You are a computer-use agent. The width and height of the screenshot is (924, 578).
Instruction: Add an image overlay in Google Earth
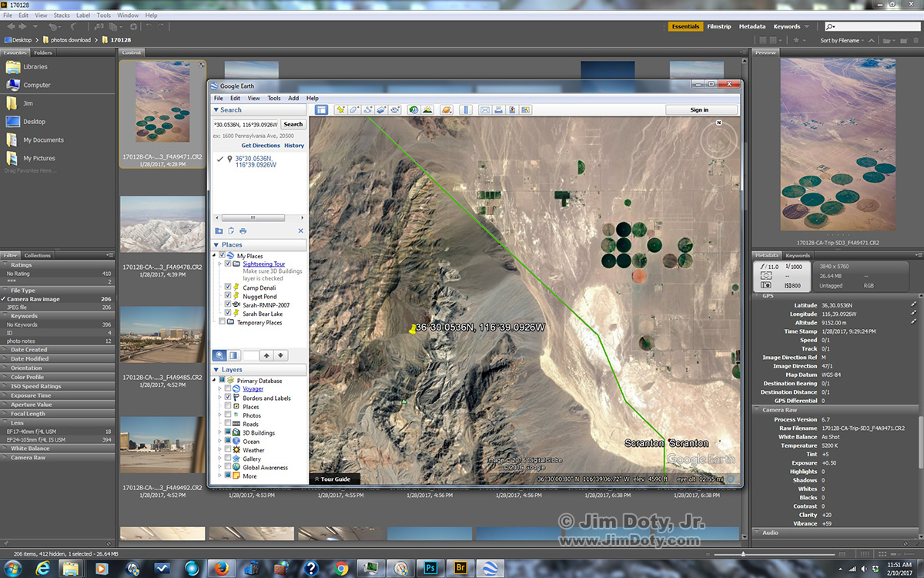coord(381,110)
